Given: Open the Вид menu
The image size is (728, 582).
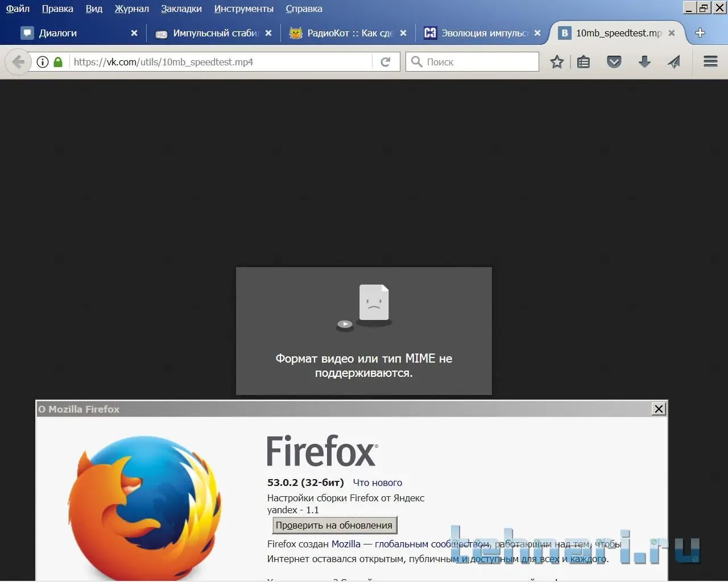Looking at the screenshot, I should pos(94,9).
